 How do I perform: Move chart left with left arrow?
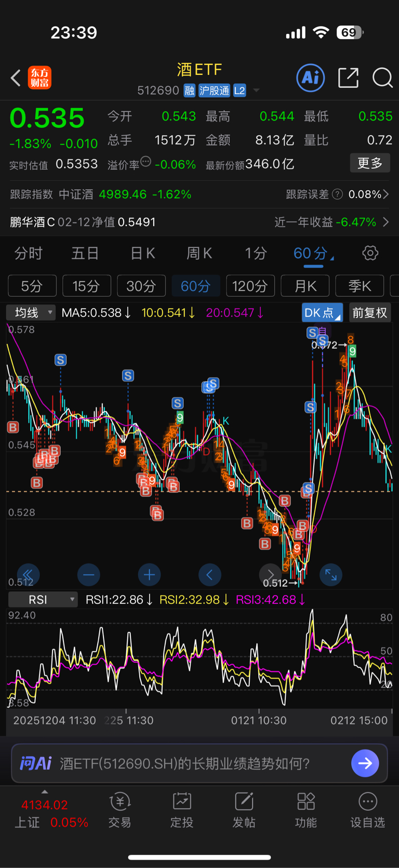(210, 575)
